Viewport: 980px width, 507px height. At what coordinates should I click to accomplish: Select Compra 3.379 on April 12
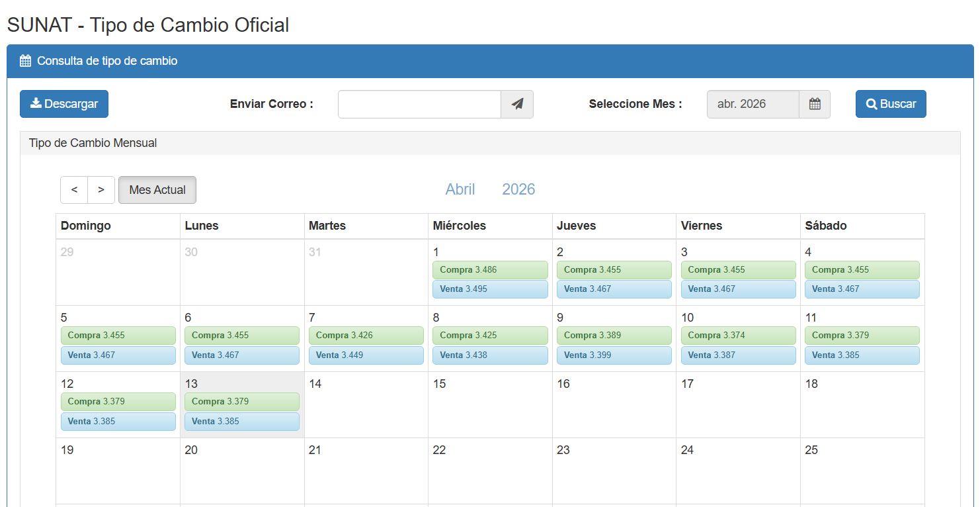pos(118,402)
